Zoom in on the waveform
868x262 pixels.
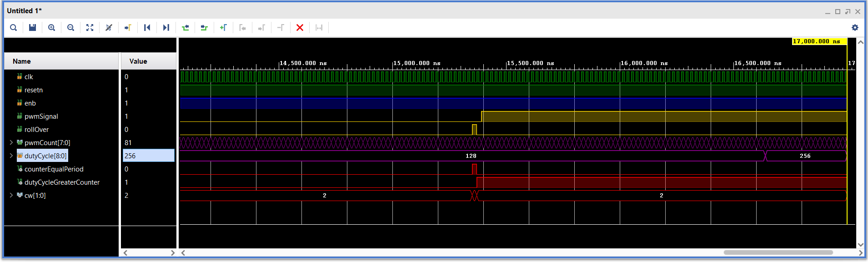pyautogui.click(x=52, y=28)
